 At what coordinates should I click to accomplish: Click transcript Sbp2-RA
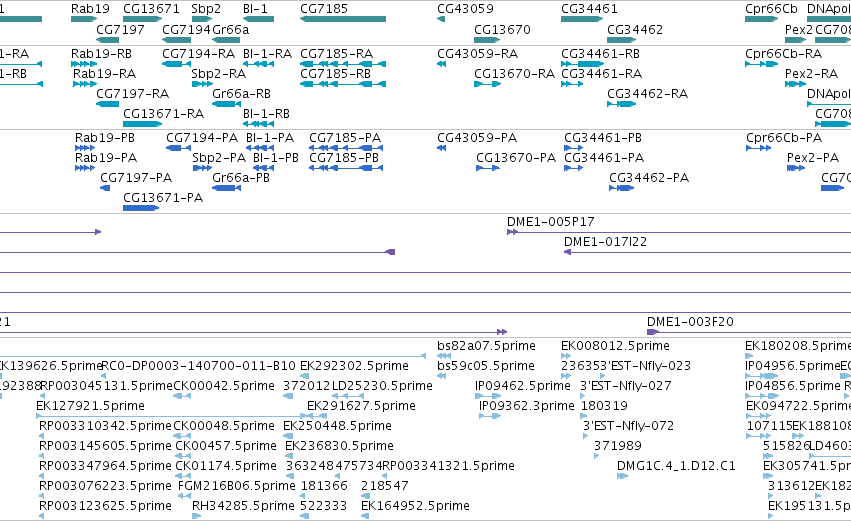point(219,73)
